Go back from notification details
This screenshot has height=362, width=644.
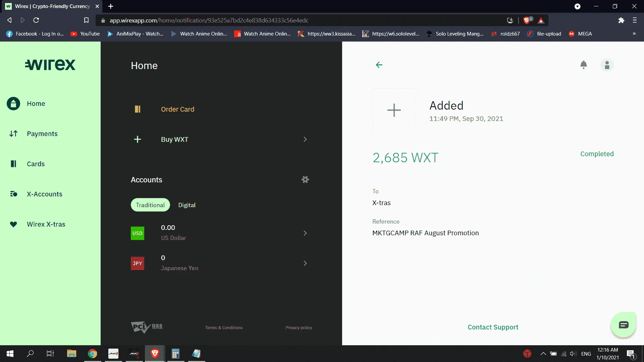(379, 65)
